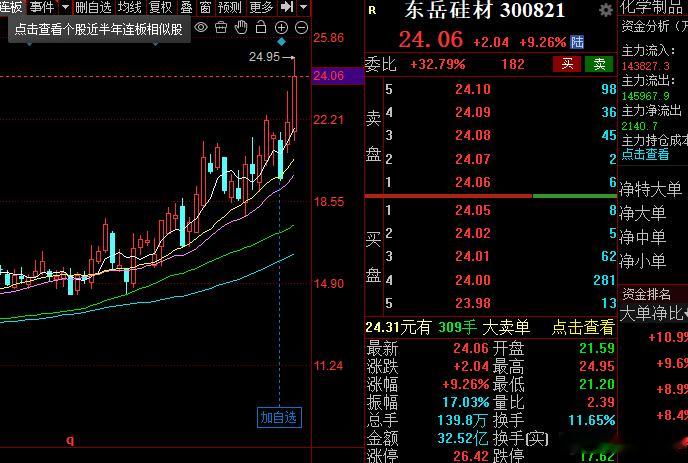Click the 最高 value 24.95

pos(597,366)
